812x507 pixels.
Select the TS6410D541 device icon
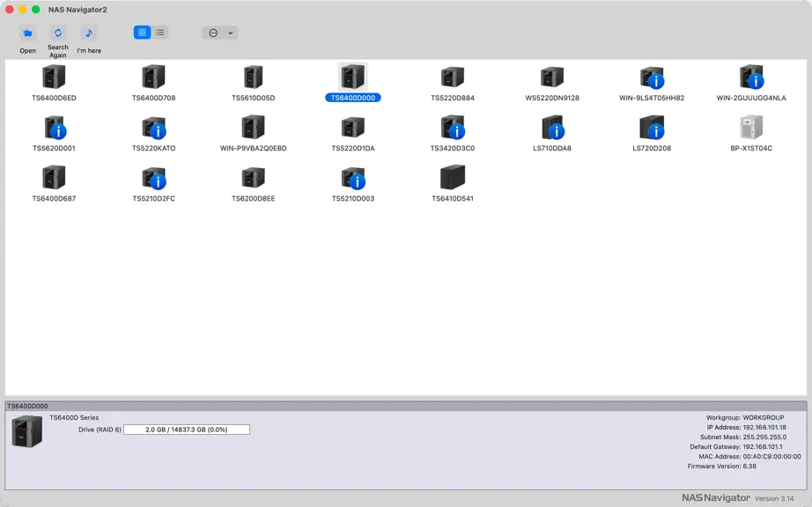coord(453,178)
